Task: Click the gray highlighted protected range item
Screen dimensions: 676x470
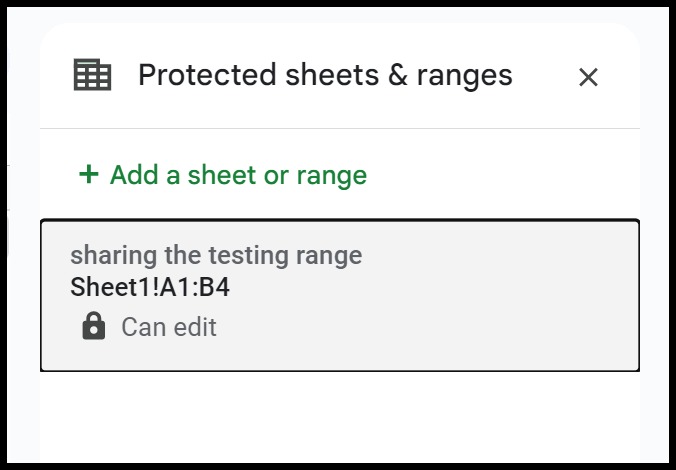Action: 340,295
